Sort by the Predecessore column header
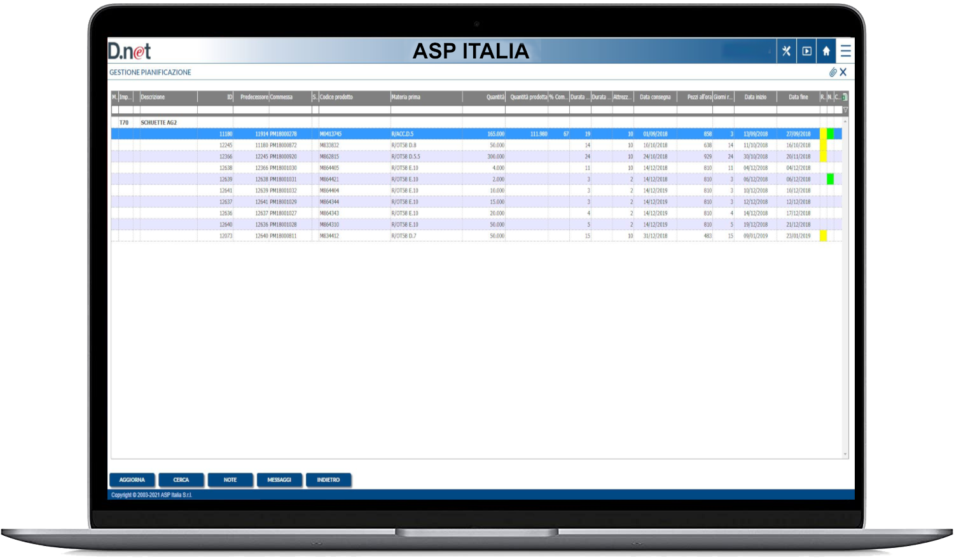The image size is (954, 560). pos(251,97)
